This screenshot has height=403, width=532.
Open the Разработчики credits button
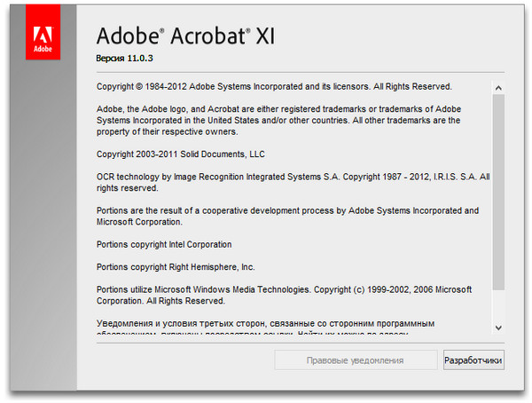473,360
